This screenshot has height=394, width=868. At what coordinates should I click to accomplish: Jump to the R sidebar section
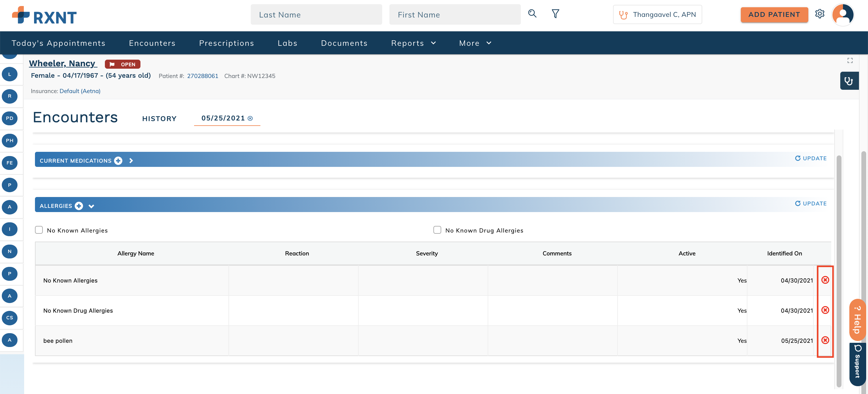(9, 96)
